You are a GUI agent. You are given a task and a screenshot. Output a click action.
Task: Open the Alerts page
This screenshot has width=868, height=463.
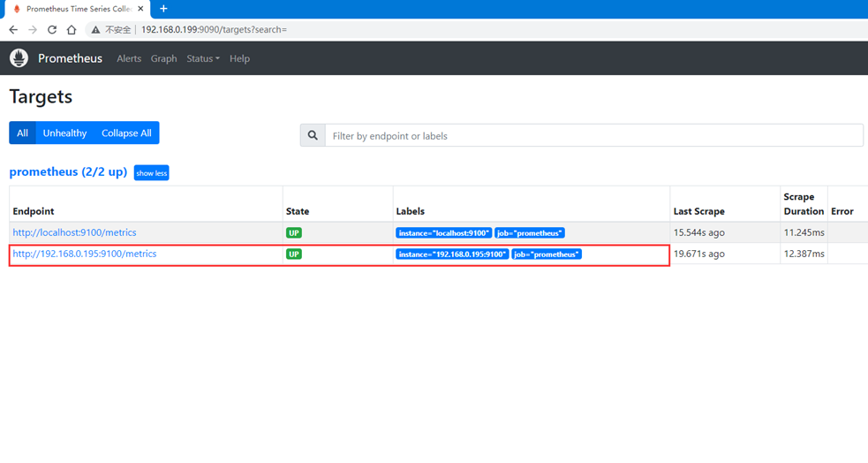click(x=129, y=58)
